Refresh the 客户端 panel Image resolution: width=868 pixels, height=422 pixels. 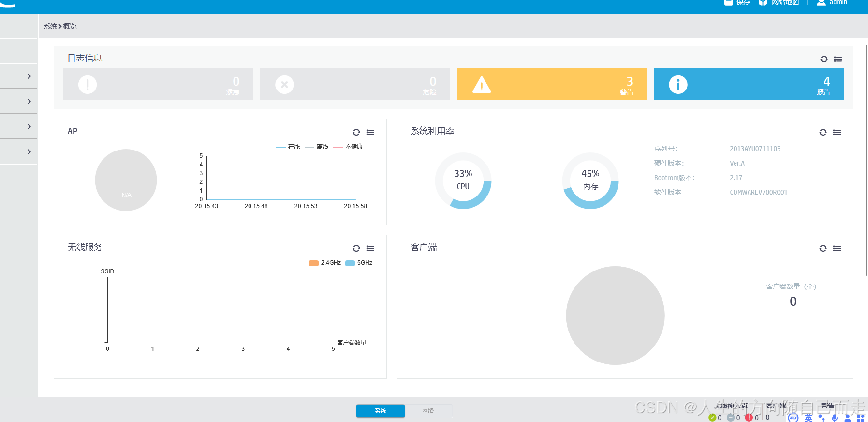coord(823,248)
